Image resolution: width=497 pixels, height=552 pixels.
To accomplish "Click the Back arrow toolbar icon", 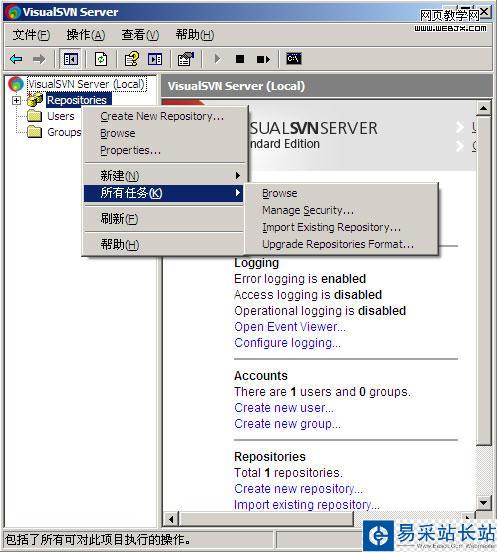I will click(16, 59).
